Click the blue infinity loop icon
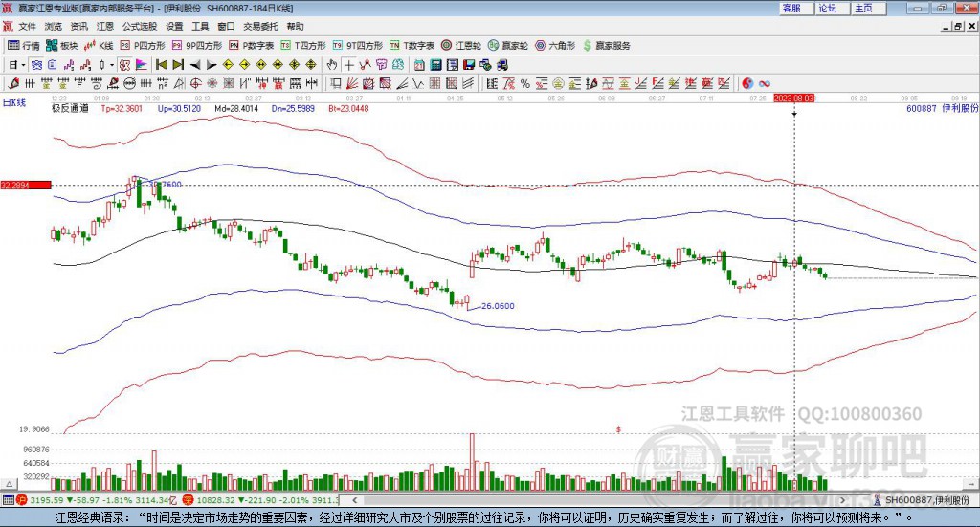The width and height of the screenshot is (980, 527). pyautogui.click(x=765, y=83)
